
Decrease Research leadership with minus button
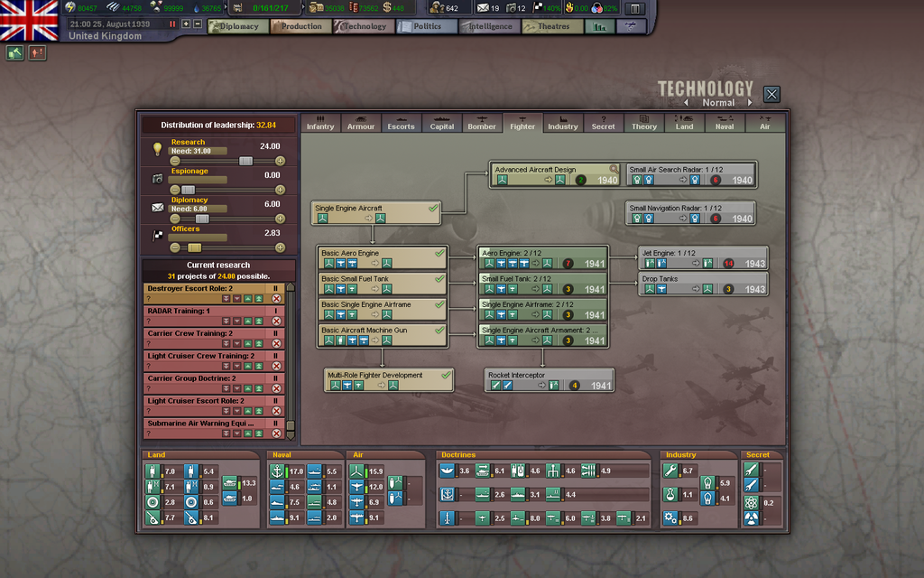tap(175, 161)
